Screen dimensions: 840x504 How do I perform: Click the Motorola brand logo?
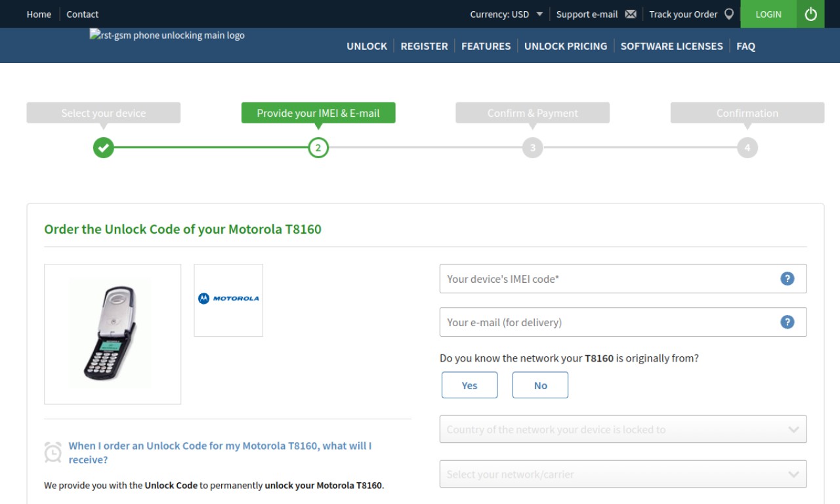[228, 299]
